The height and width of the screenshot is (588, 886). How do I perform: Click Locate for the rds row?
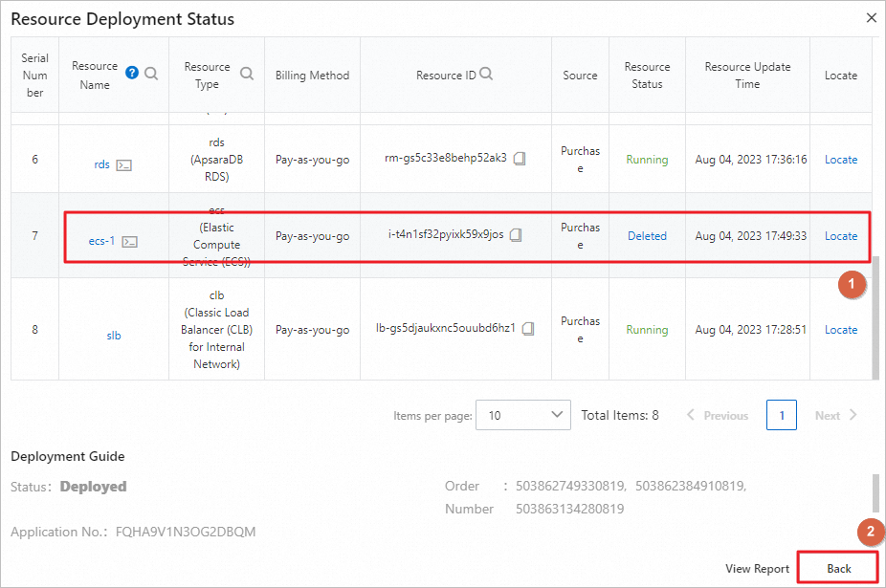[841, 160]
